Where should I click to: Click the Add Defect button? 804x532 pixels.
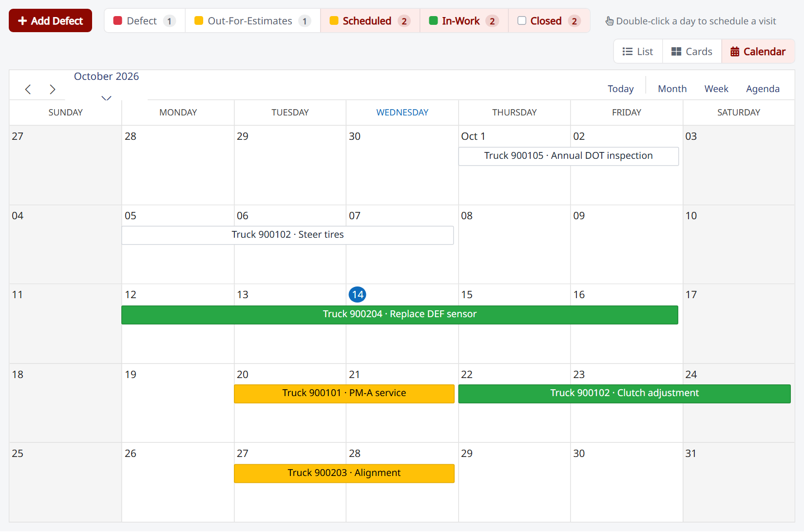click(50, 20)
